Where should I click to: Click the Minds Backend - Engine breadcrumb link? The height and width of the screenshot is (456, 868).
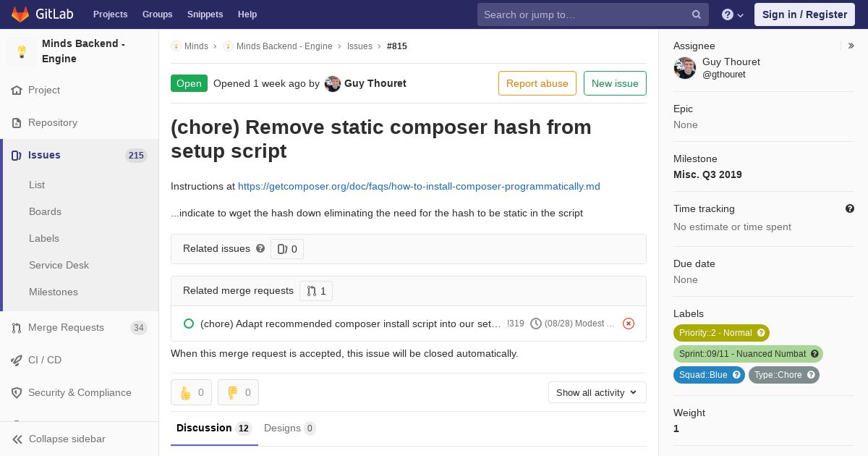pos(284,46)
